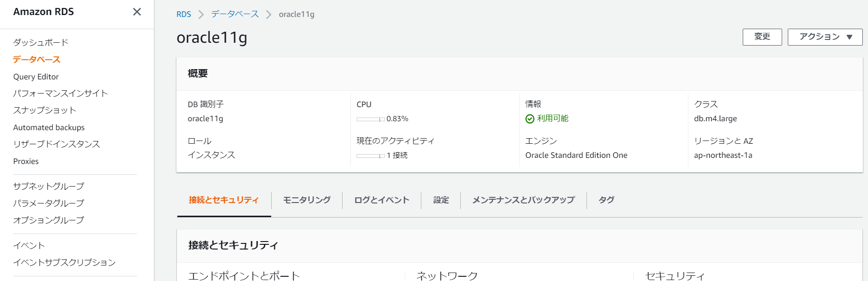Switch to the モニタリング tab
868x281 pixels.
pyautogui.click(x=307, y=200)
